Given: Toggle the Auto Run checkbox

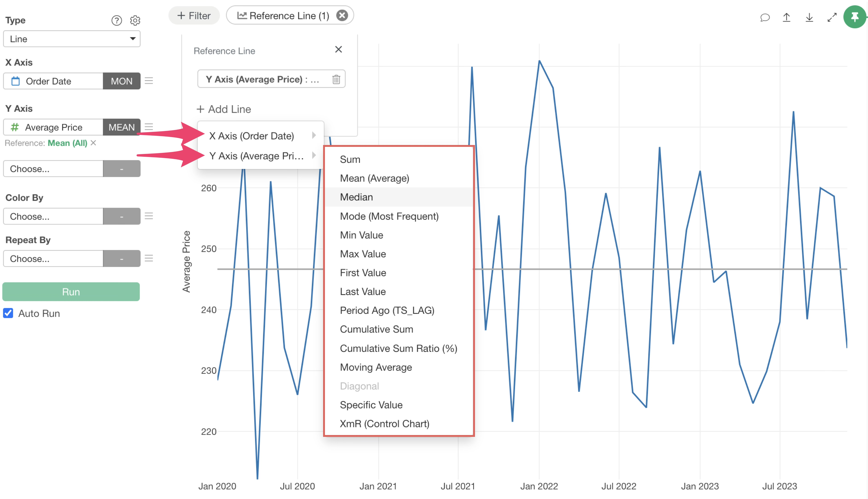Looking at the screenshot, I should click(8, 313).
